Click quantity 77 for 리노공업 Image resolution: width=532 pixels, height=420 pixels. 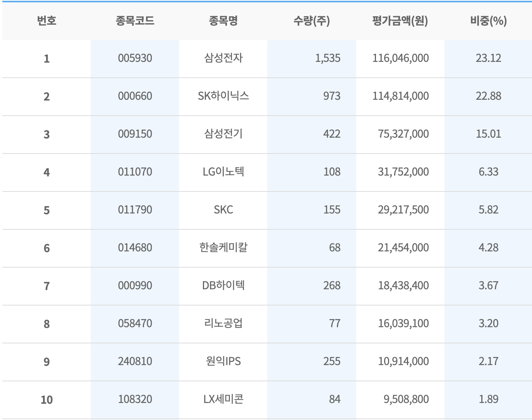335,324
